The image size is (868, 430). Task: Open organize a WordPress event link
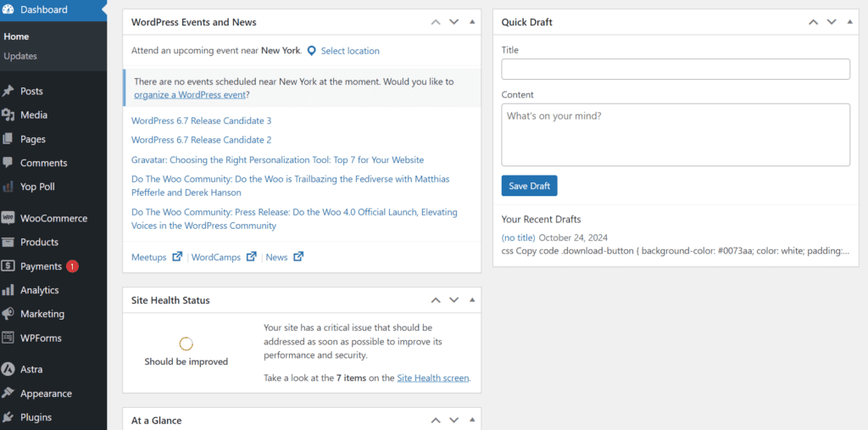point(189,95)
